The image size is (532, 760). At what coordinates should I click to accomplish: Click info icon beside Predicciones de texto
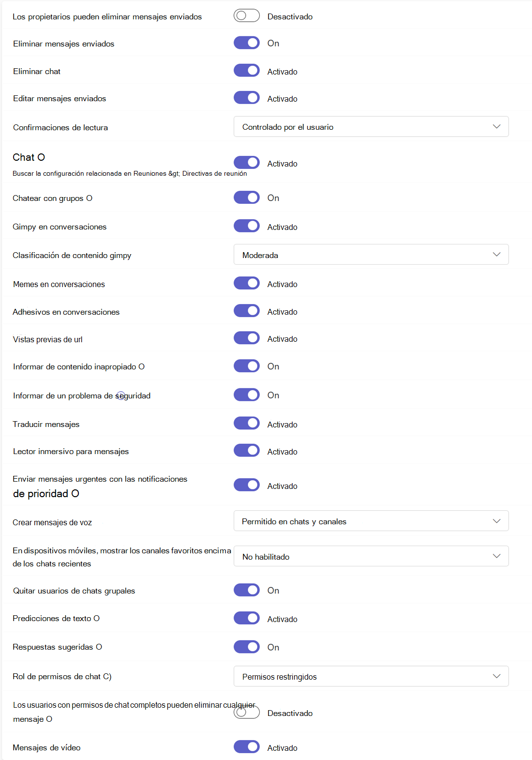(x=97, y=618)
